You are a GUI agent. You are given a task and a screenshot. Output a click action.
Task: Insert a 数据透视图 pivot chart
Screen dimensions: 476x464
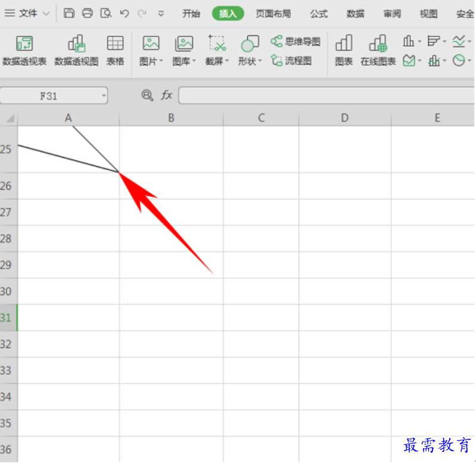click(x=76, y=51)
